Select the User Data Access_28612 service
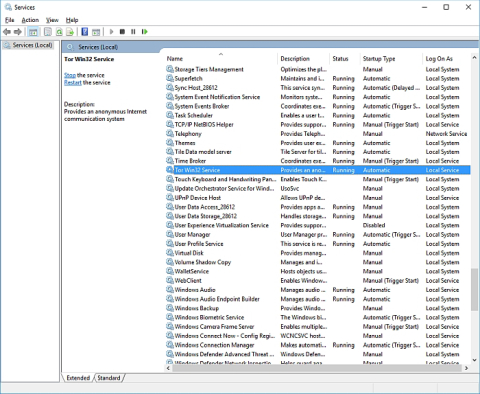Viewport: 480px width, 394px height. 318,207
